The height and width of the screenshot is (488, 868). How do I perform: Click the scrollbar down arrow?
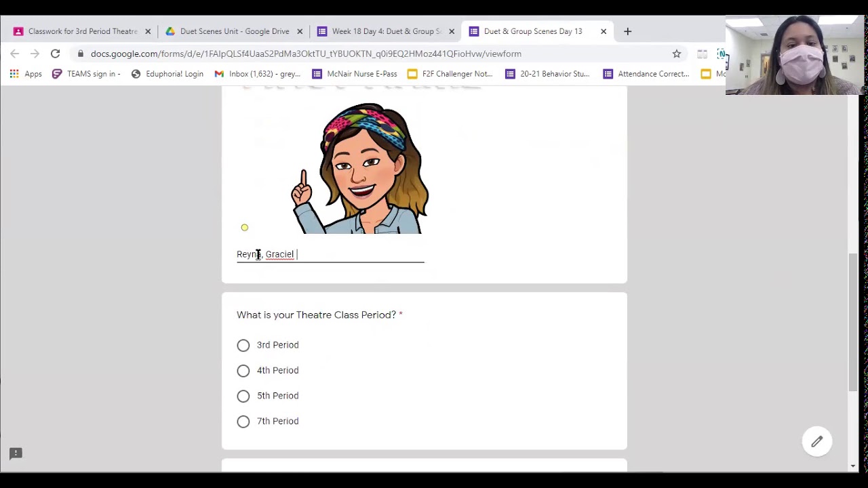[853, 466]
